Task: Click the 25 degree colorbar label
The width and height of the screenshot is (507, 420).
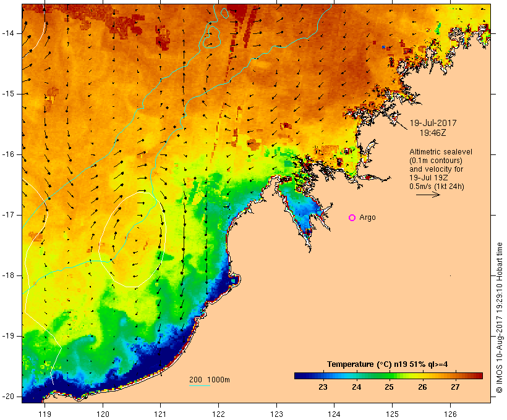Action: (389, 387)
